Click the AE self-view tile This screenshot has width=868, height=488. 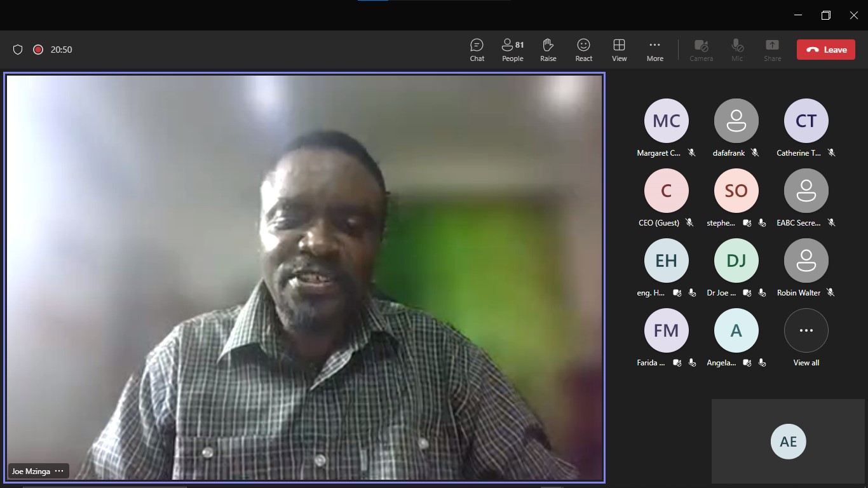[788, 442]
